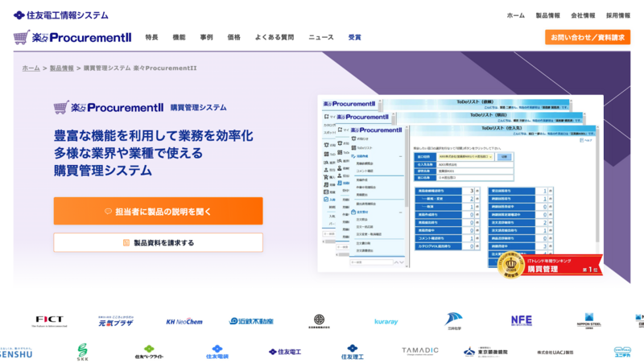Open the 会社情報 top navigation link
The width and height of the screenshot is (644, 363).
pos(583,15)
